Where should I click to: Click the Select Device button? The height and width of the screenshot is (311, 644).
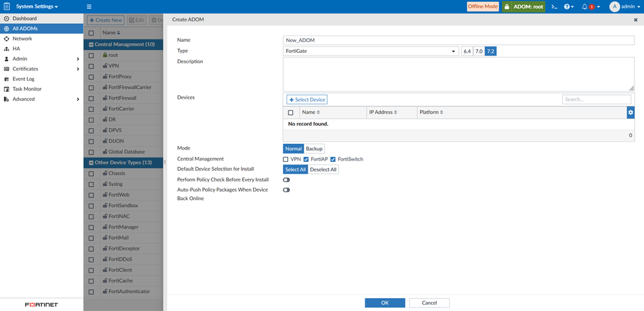(x=307, y=100)
